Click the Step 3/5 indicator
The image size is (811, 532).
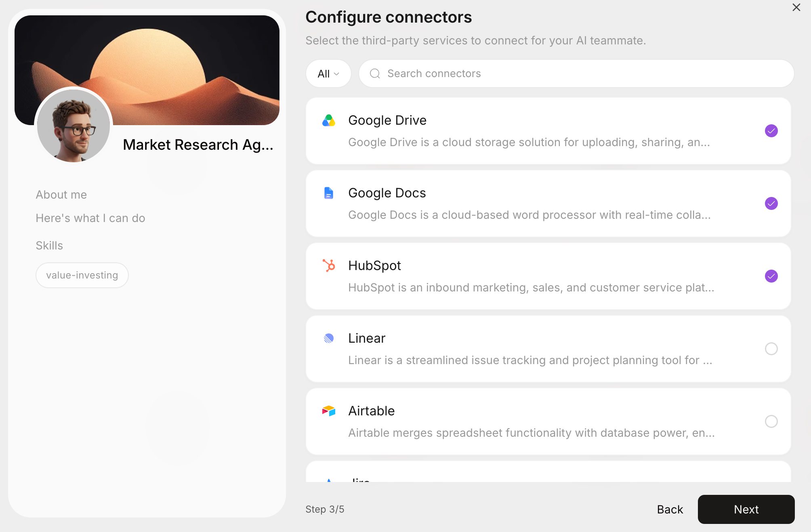(x=325, y=509)
